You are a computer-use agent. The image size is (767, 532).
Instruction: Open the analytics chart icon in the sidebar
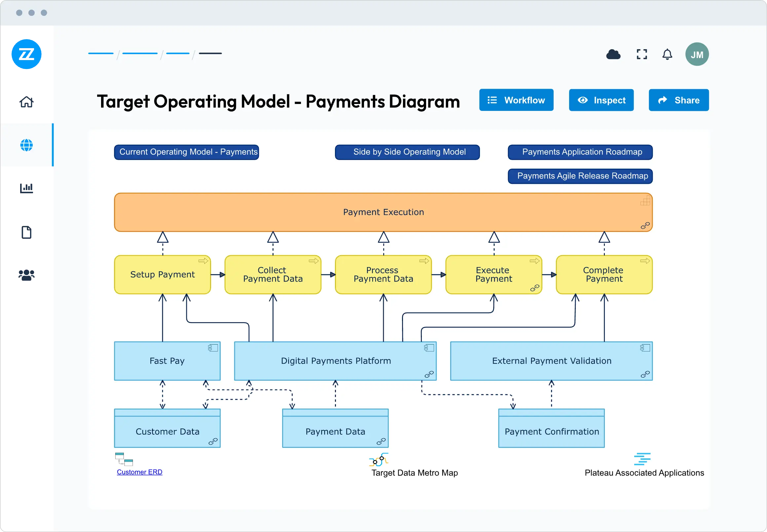click(27, 188)
